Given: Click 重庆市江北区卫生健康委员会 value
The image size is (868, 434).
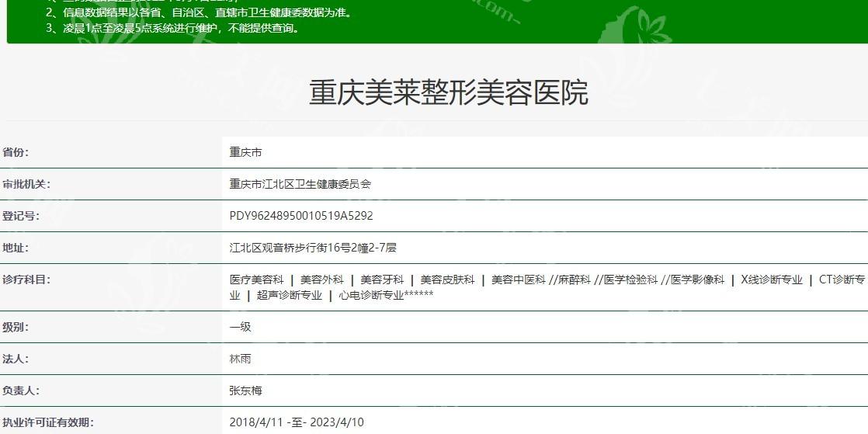Looking at the screenshot, I should coord(300,184).
